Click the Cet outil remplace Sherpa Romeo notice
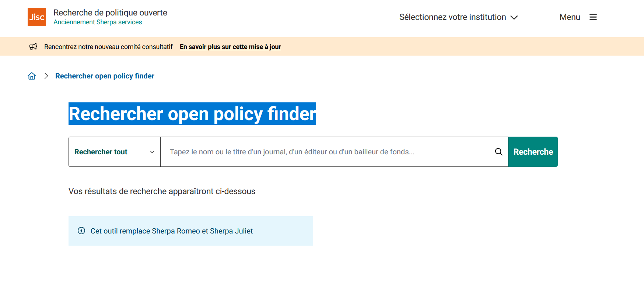Image resolution: width=644 pixels, height=281 pixels. (172, 231)
